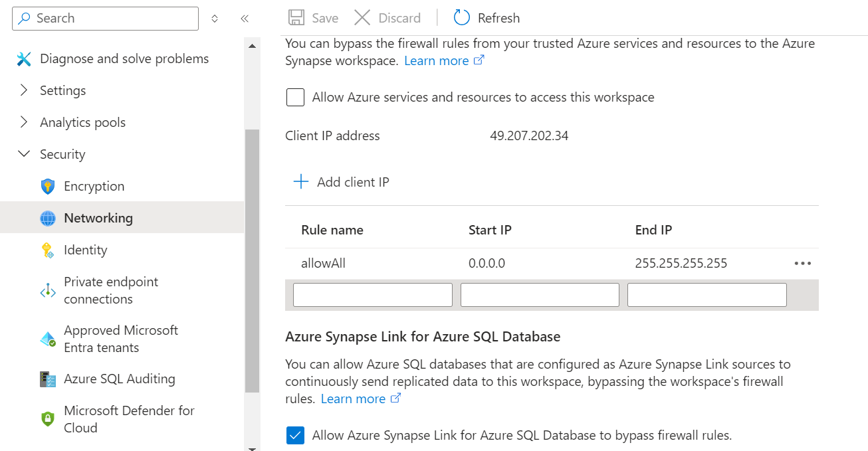
Task: Click the Diagnose and solve problems icon
Action: 24,58
